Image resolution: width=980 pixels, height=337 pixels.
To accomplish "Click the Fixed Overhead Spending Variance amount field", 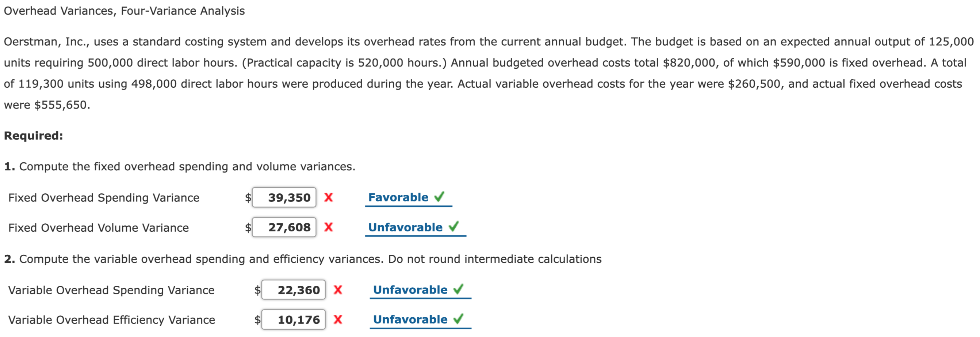I will click(x=284, y=197).
